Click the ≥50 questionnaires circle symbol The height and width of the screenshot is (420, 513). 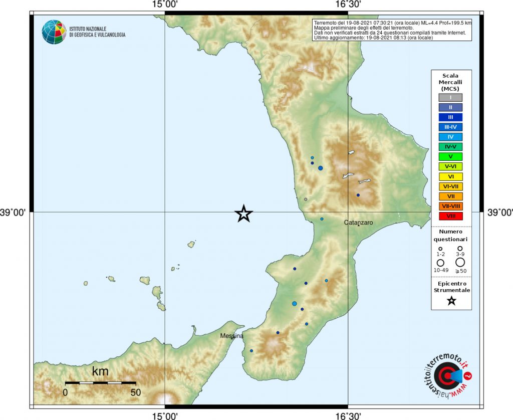tap(460, 262)
